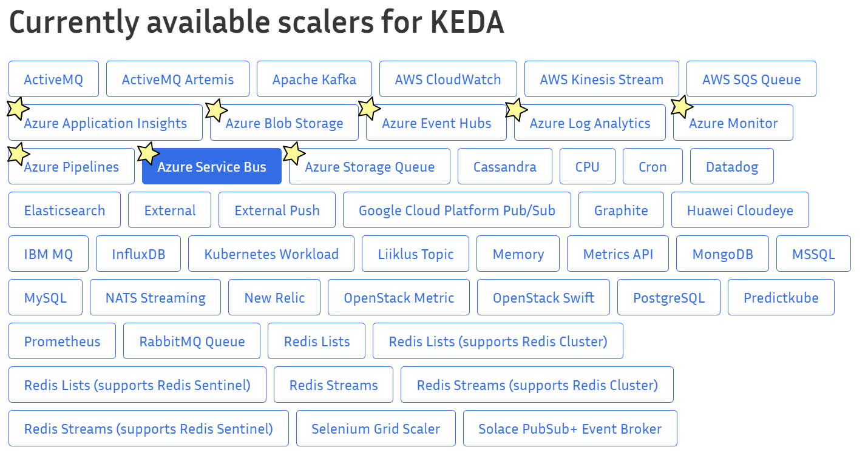This screenshot has width=868, height=464.
Task: Select the AWS CloudWatch scaler
Action: pos(447,79)
